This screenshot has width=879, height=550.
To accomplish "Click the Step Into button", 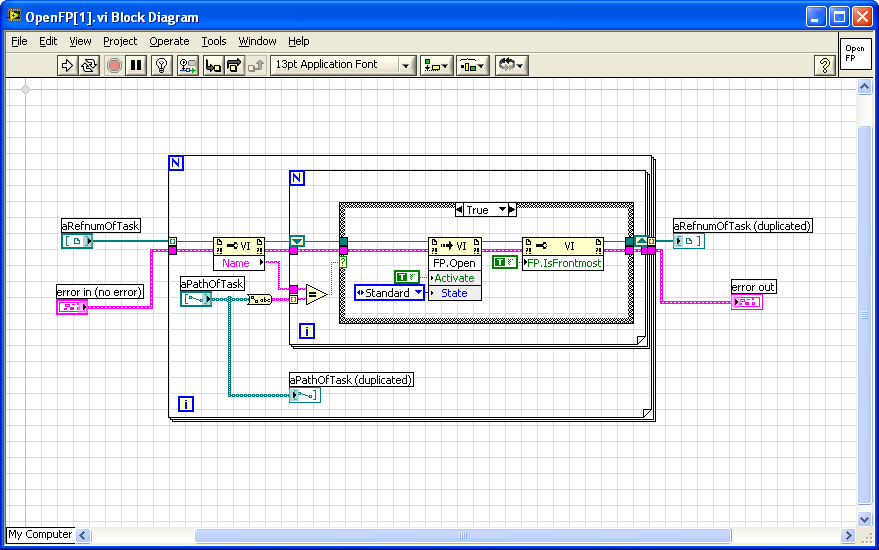I will coord(212,65).
